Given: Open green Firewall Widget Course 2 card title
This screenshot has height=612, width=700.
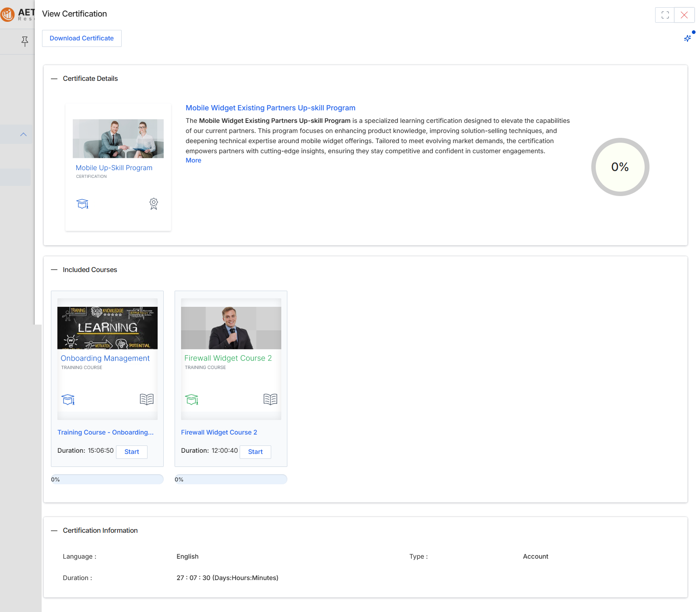Looking at the screenshot, I should [x=228, y=358].
